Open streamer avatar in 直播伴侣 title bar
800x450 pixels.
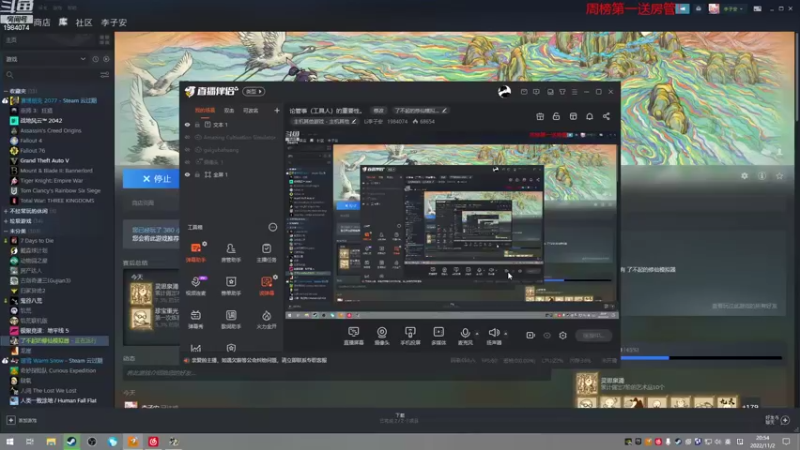(504, 91)
